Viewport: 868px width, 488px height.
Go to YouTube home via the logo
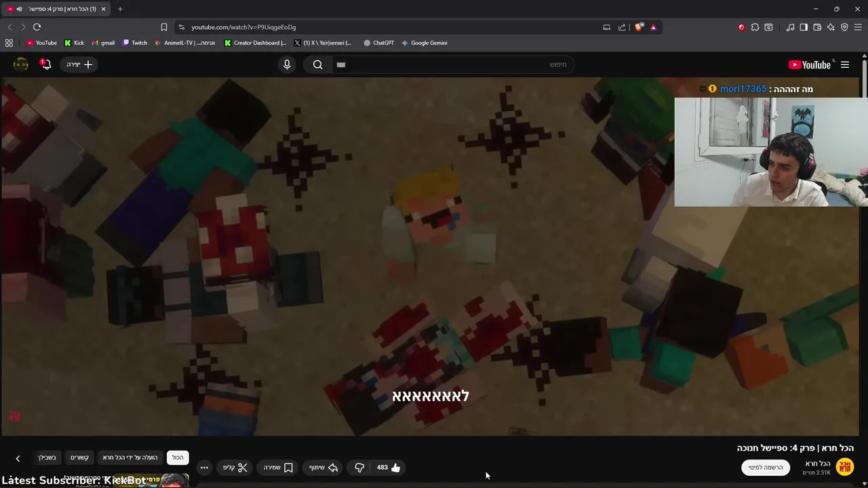coord(810,64)
